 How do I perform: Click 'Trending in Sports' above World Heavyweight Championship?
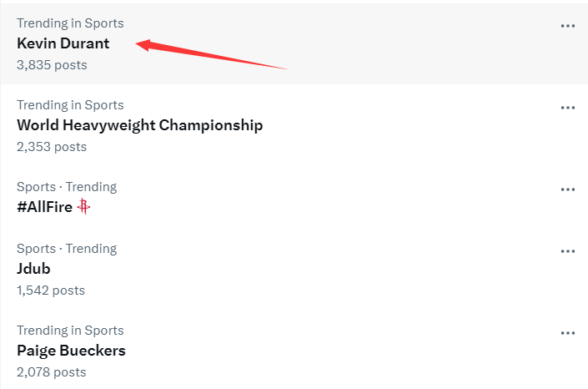pos(70,105)
